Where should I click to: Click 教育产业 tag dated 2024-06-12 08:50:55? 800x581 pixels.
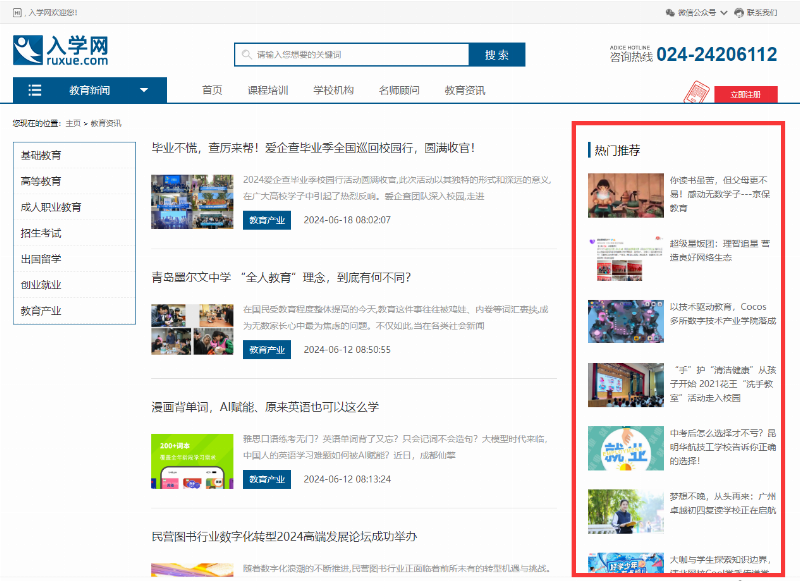267,350
